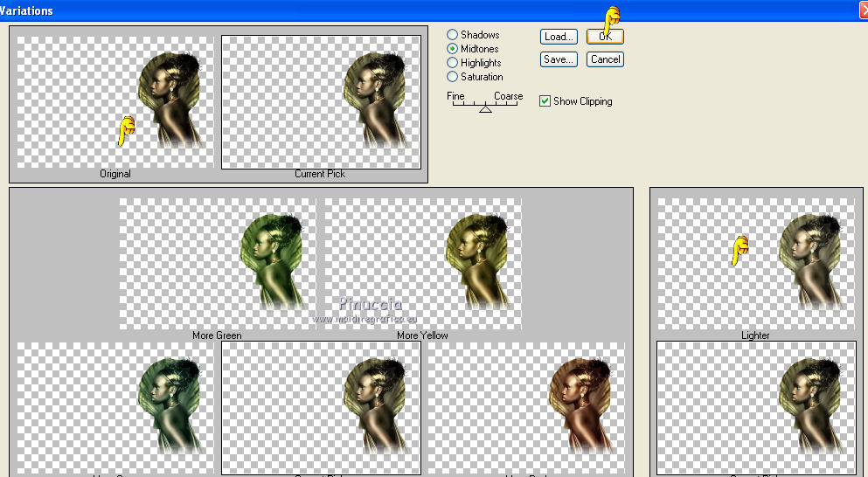Close the Variations dialog
The image size is (868, 477).
tap(864, 10)
